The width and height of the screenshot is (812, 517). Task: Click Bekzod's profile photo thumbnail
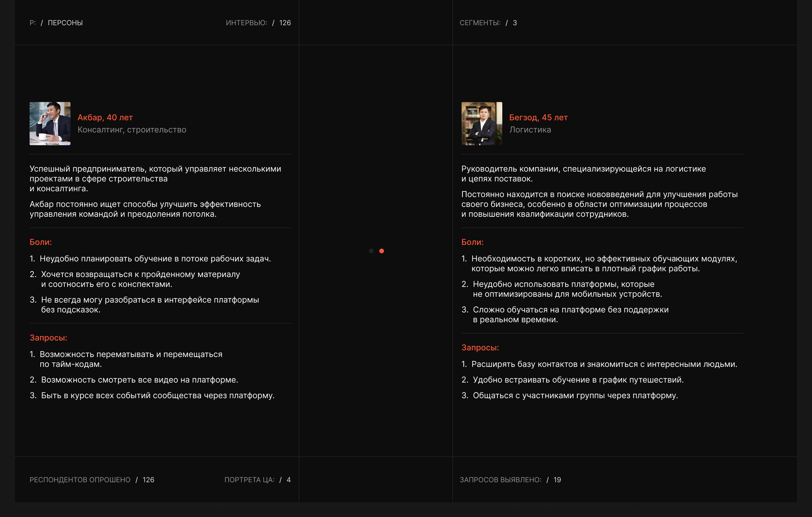tap(481, 123)
